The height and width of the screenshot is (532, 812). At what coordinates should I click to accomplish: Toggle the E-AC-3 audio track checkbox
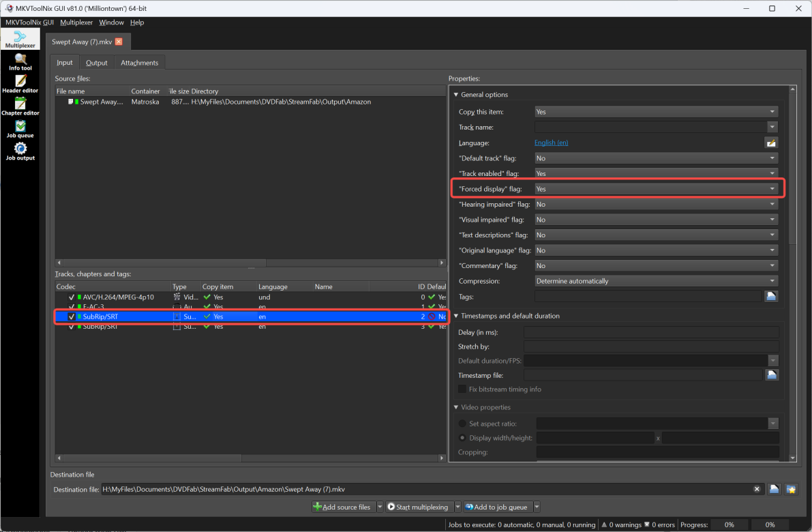(x=72, y=307)
